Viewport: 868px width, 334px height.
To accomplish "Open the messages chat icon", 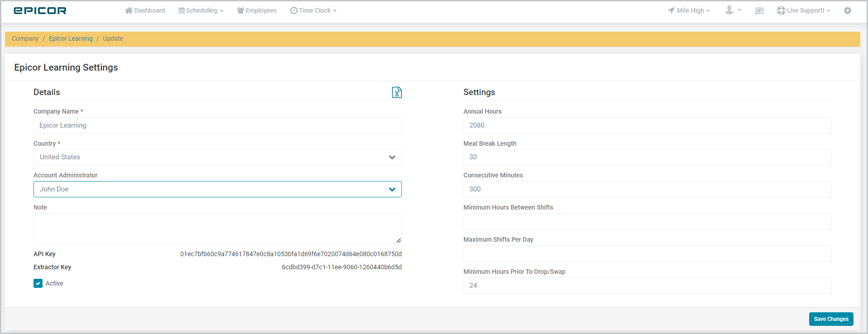I will click(759, 11).
